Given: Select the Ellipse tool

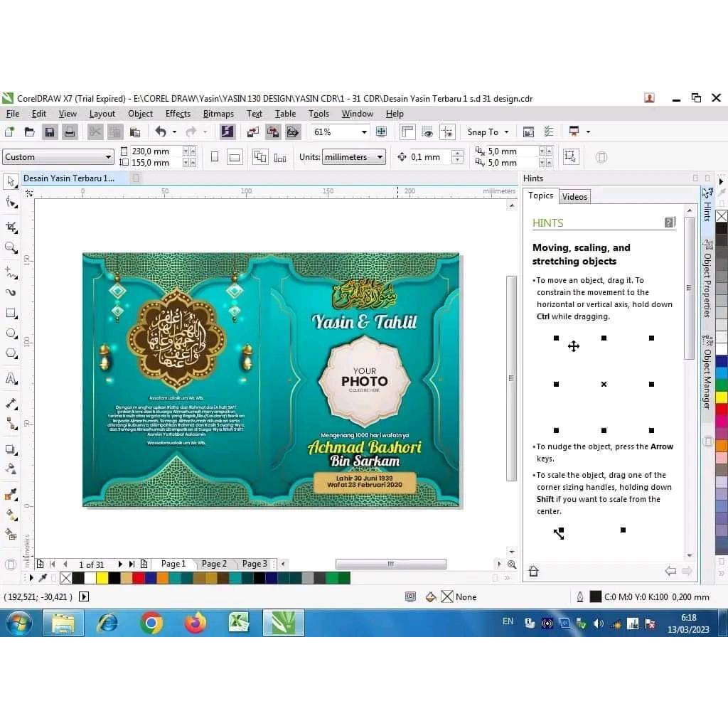Looking at the screenshot, I should click(x=11, y=333).
